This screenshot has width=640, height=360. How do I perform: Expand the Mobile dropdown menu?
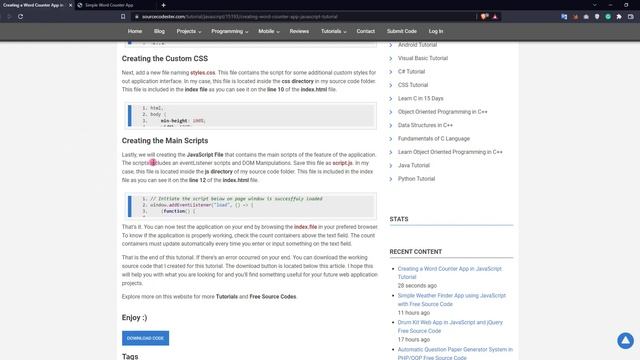tap(269, 31)
